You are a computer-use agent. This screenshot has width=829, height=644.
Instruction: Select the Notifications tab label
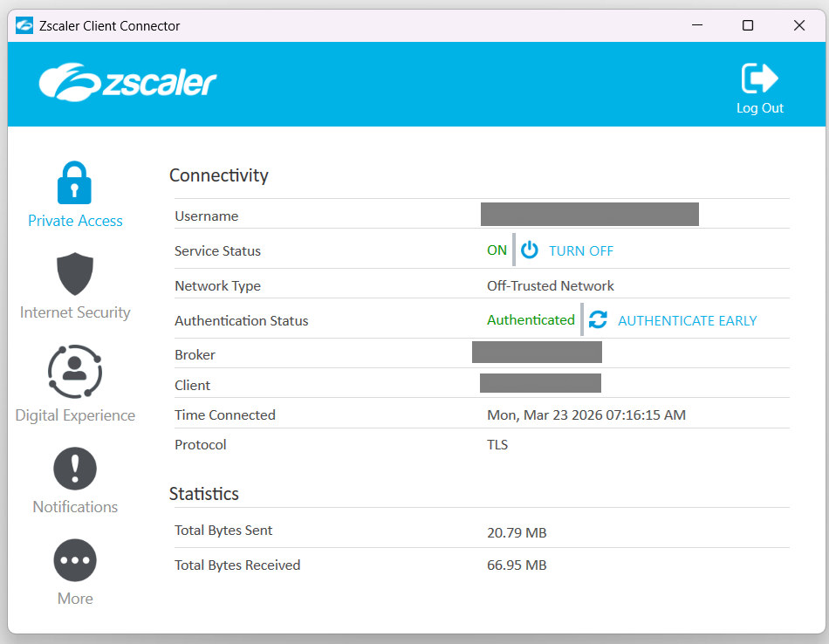tap(75, 507)
